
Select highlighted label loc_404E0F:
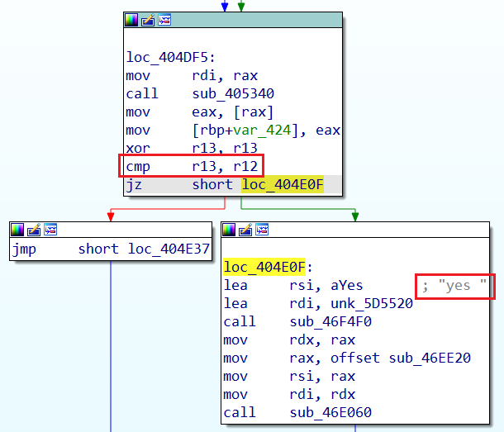click(268, 267)
